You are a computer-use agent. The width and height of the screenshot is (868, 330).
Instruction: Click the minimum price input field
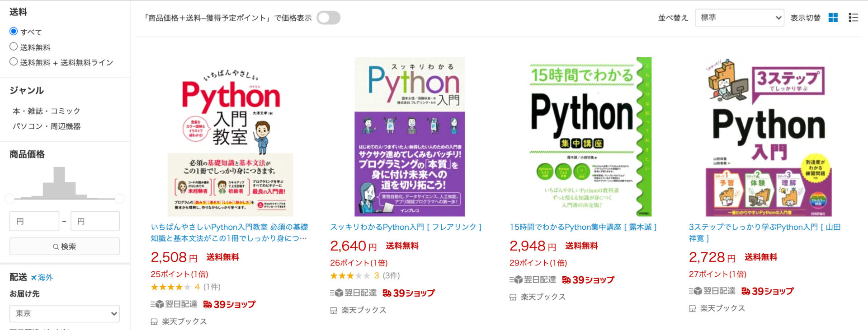pyautogui.click(x=34, y=221)
